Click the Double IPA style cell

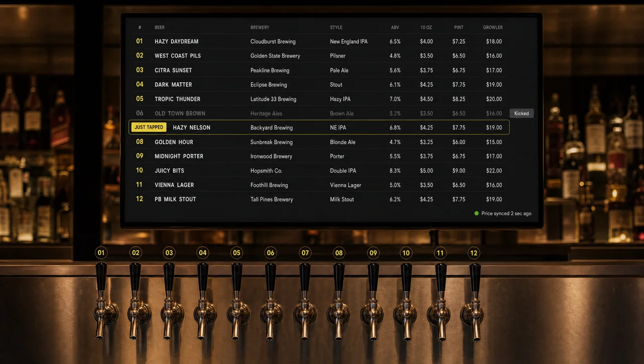click(x=343, y=171)
